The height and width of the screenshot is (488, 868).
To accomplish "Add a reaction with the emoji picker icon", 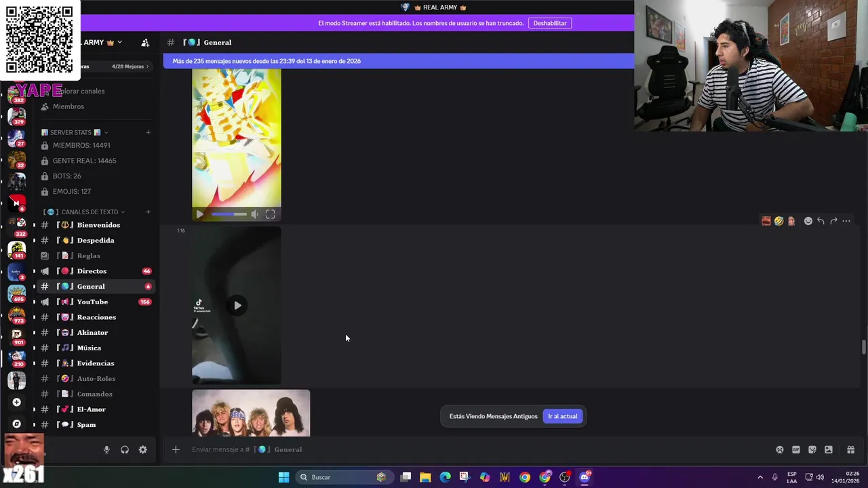I will [x=808, y=221].
